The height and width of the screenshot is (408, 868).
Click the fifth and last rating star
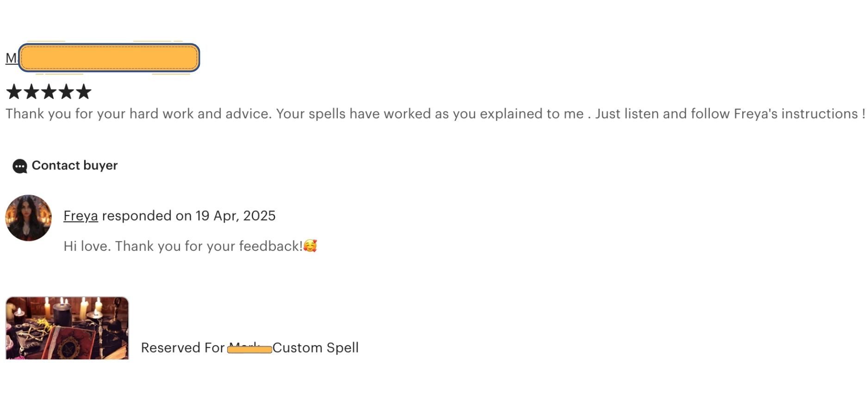(83, 92)
